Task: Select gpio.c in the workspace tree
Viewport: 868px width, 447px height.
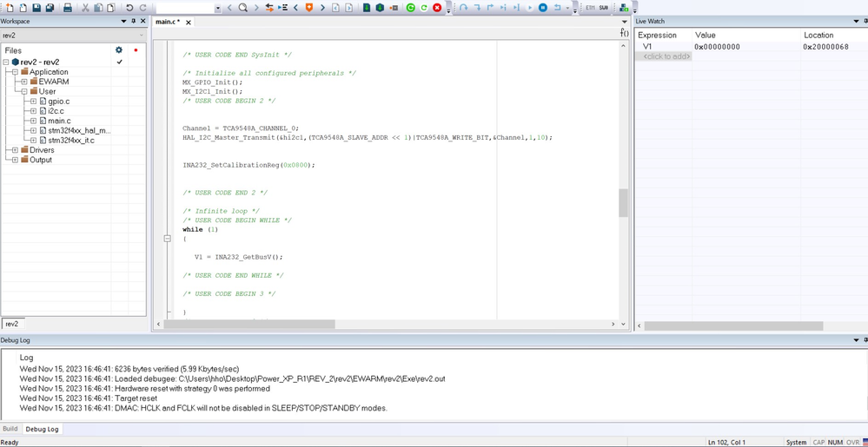Action: click(59, 102)
